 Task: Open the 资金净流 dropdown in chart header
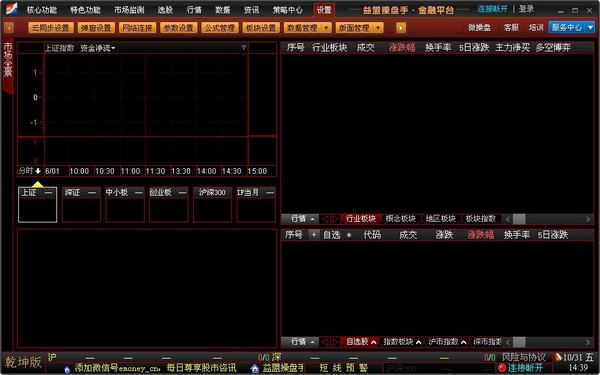point(98,48)
